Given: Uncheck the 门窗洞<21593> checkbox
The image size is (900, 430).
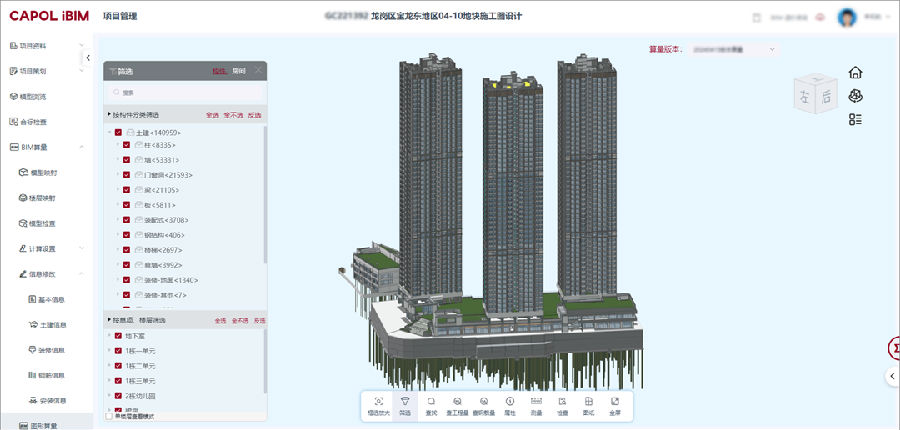Looking at the screenshot, I should point(126,175).
